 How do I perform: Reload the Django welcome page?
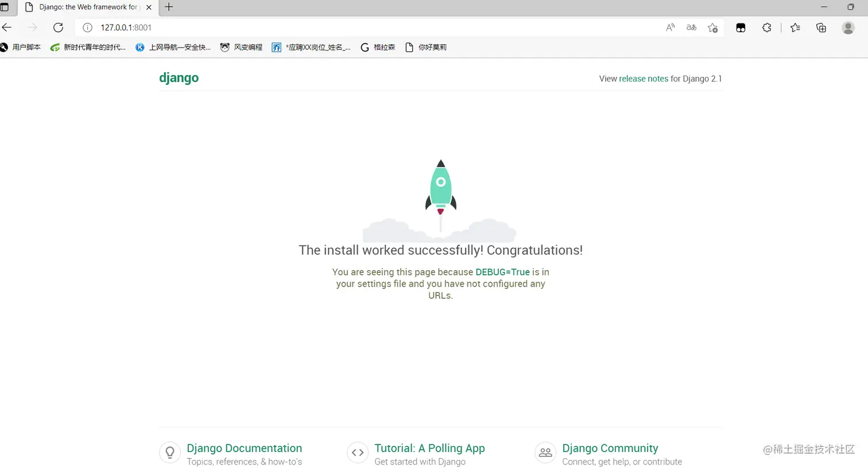(58, 28)
